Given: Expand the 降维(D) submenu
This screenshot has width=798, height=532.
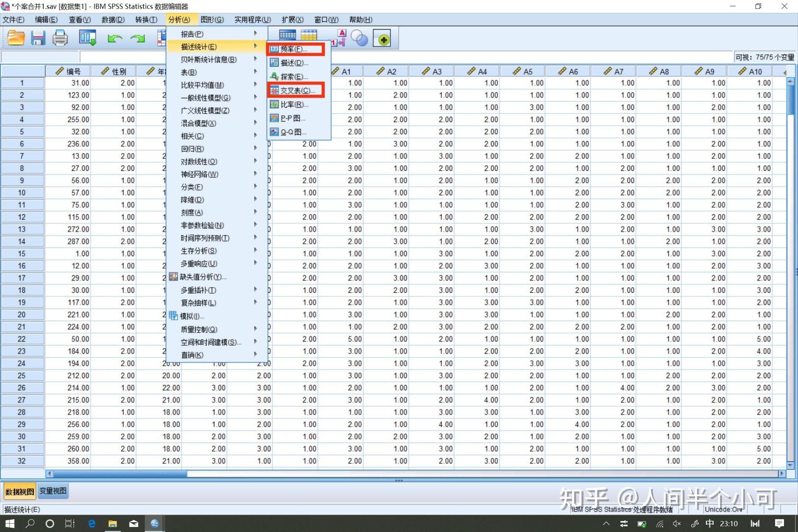Looking at the screenshot, I should click(217, 200).
